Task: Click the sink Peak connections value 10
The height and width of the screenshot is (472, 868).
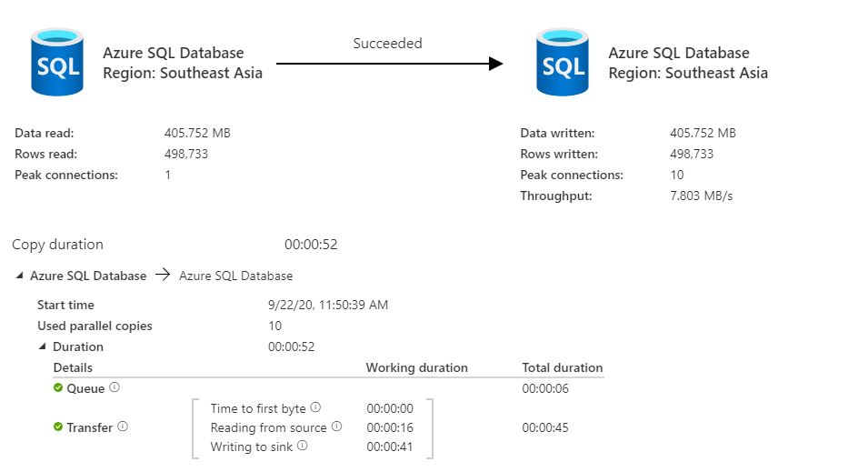Action: (x=677, y=175)
